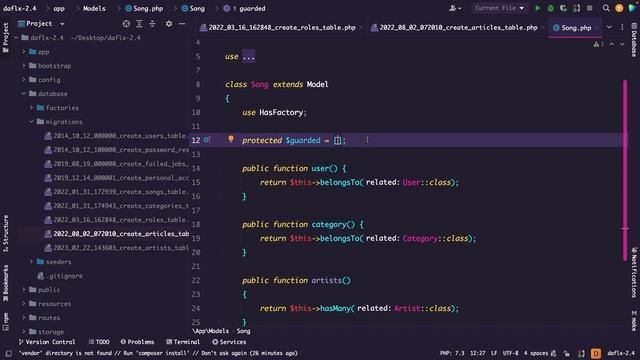Click PHP: 7.3 language level in status bar

tap(452, 353)
